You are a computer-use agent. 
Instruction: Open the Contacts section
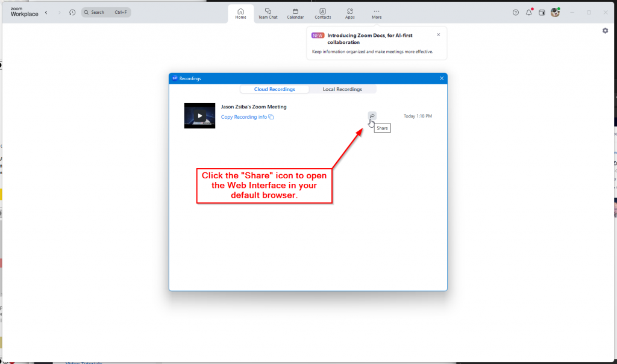(x=322, y=13)
